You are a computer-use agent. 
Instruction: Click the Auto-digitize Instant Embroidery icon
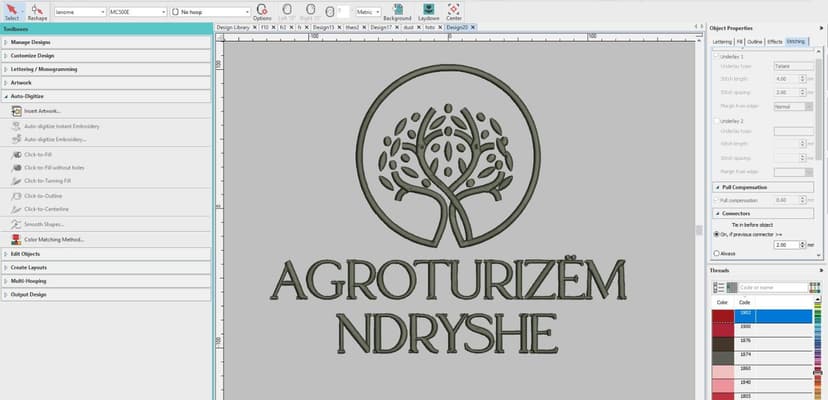(x=16, y=126)
